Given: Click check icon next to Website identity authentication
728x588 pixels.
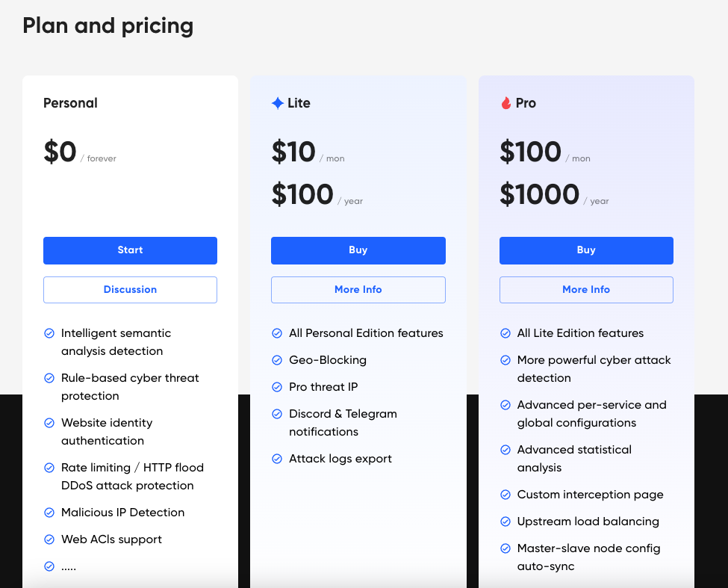Looking at the screenshot, I should click(49, 423).
